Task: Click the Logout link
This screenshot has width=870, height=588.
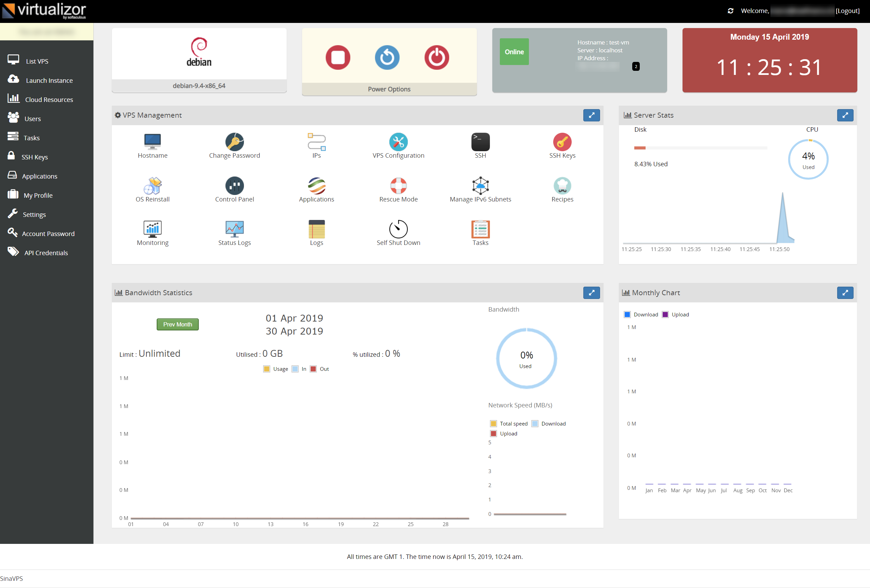Action: pos(847,11)
